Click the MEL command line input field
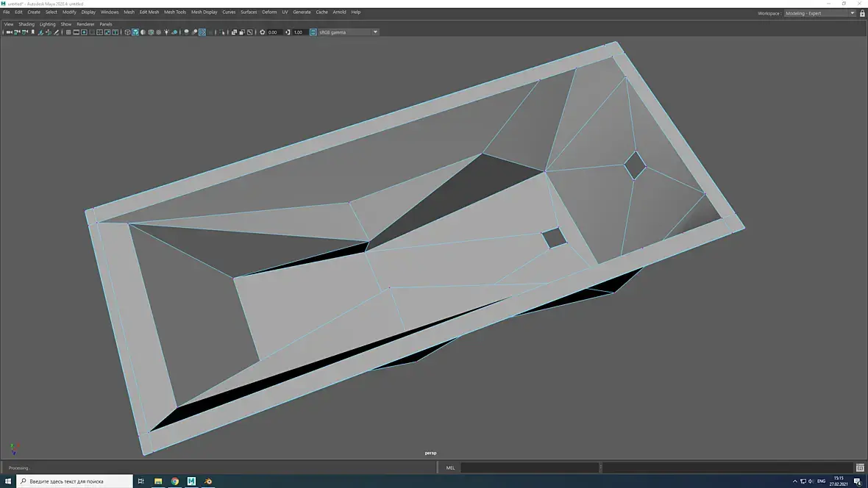This screenshot has width=868, height=488. click(x=530, y=467)
